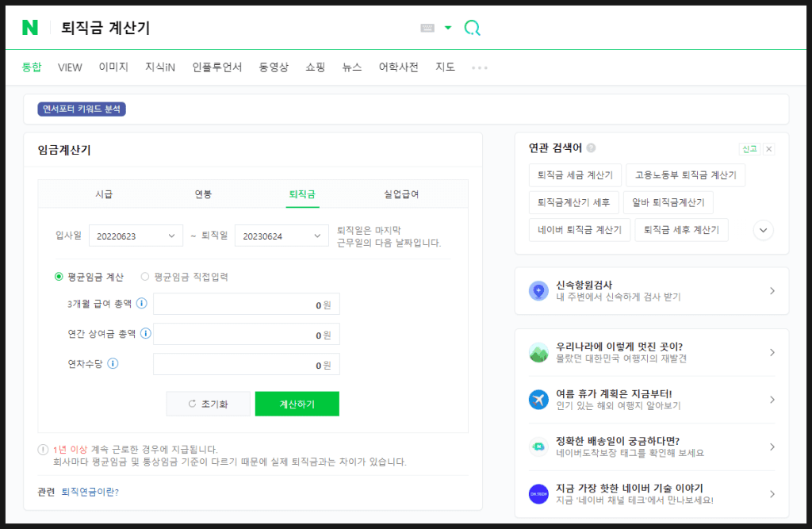Image resolution: width=812 pixels, height=529 pixels.
Task: Switch to the 실업급여 tab
Action: [401, 194]
